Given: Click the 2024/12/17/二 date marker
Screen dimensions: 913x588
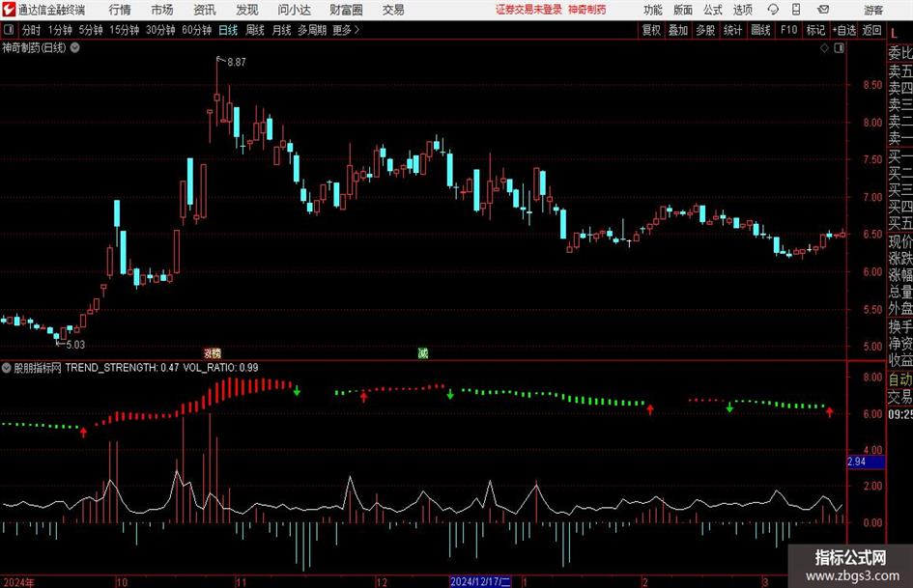Looking at the screenshot, I should click(x=480, y=581).
